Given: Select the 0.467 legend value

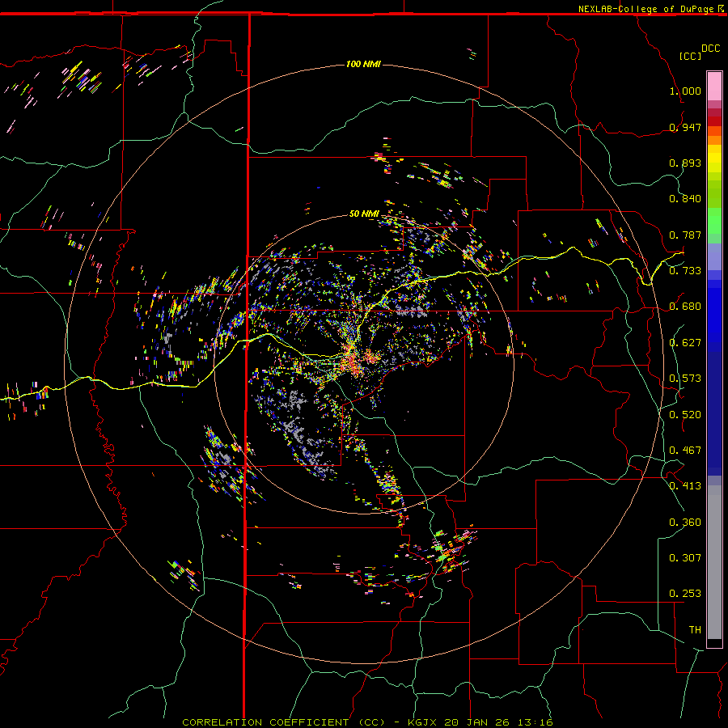Looking at the screenshot, I should (x=685, y=451).
